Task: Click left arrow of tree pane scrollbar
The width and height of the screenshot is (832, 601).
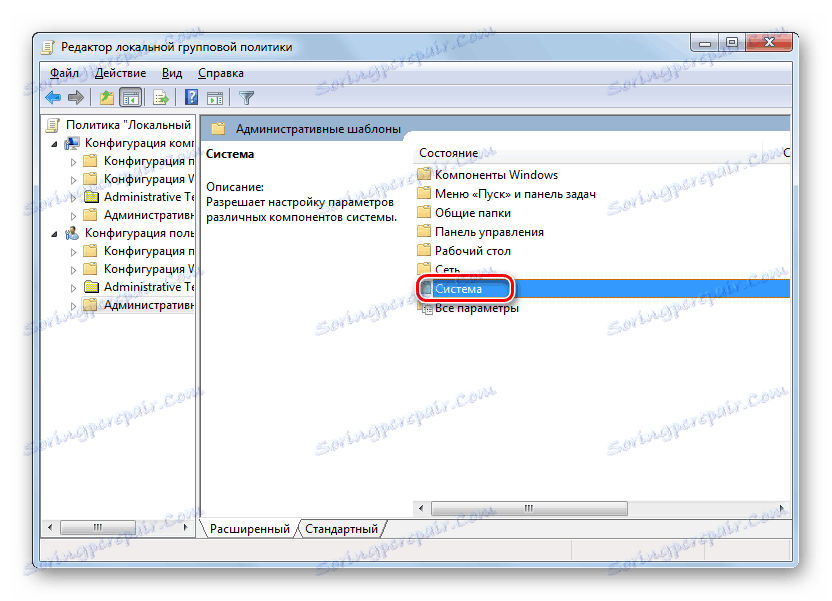Action: (x=50, y=527)
